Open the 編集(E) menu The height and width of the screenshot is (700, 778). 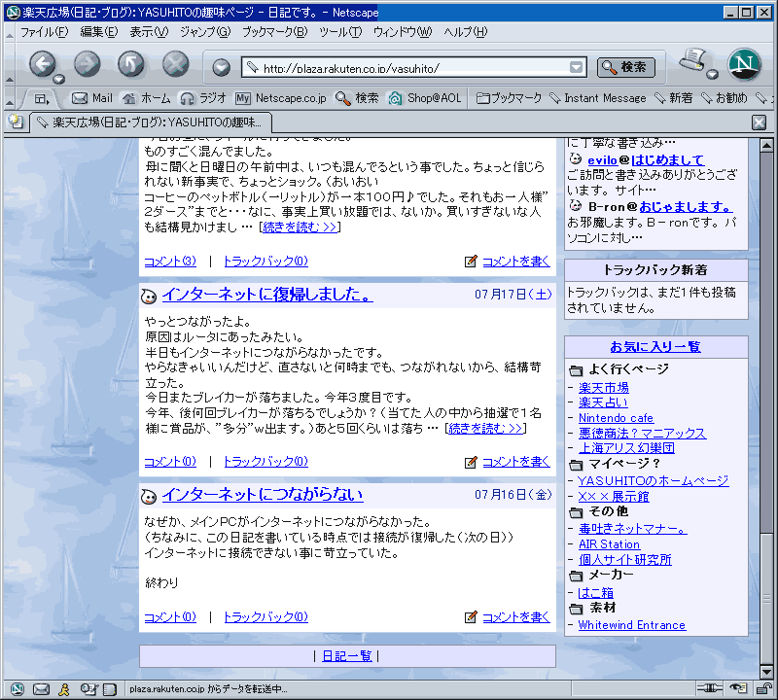pos(99,32)
